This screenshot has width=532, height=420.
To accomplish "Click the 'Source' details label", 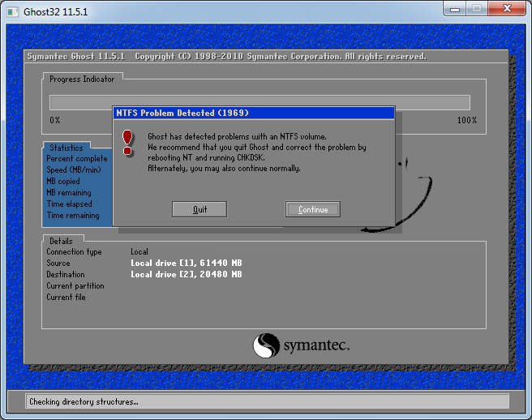I will pyautogui.click(x=58, y=263).
